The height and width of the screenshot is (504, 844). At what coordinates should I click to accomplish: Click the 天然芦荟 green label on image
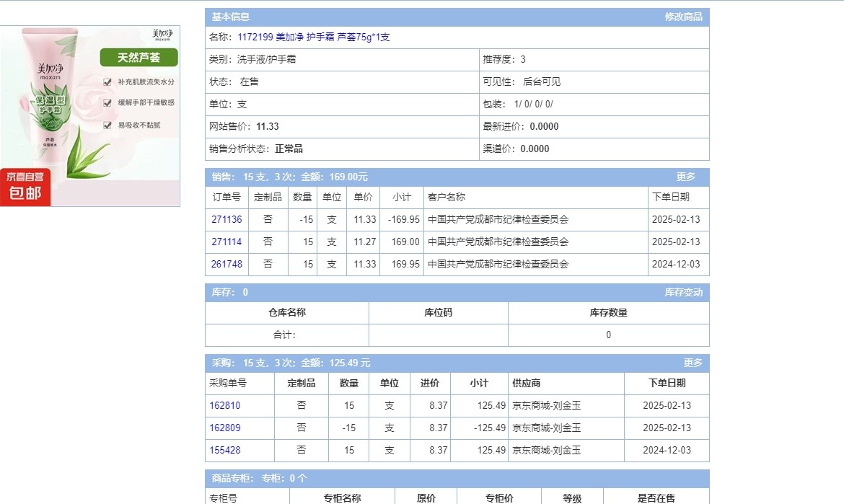139,58
